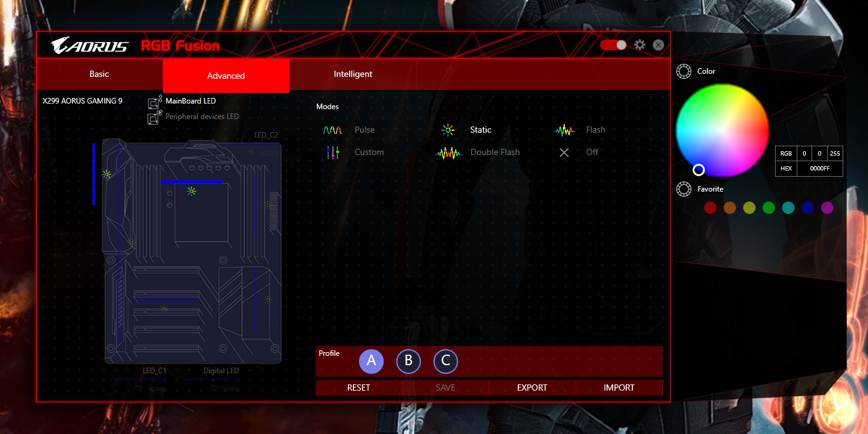
Task: Close the RGB Fusion window
Action: (658, 45)
